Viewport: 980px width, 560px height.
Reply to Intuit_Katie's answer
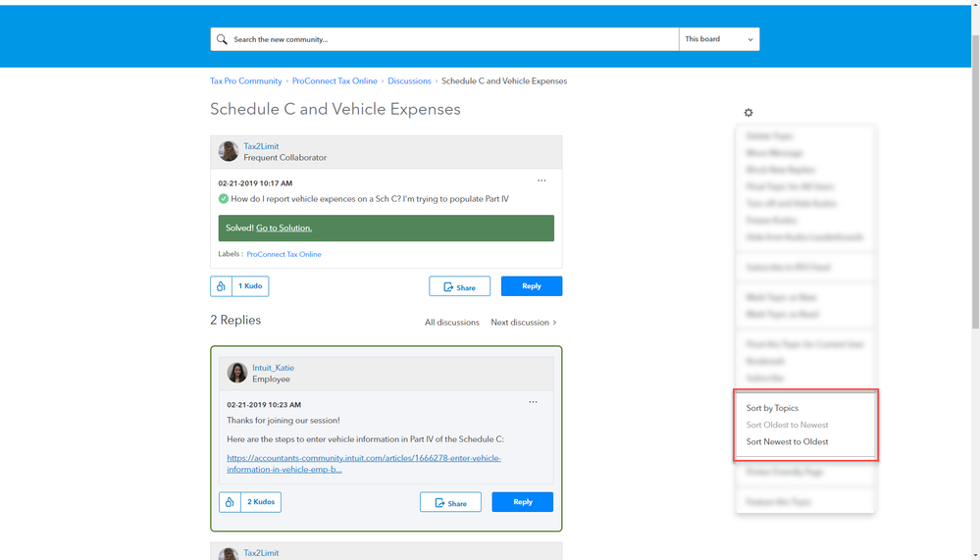(522, 502)
